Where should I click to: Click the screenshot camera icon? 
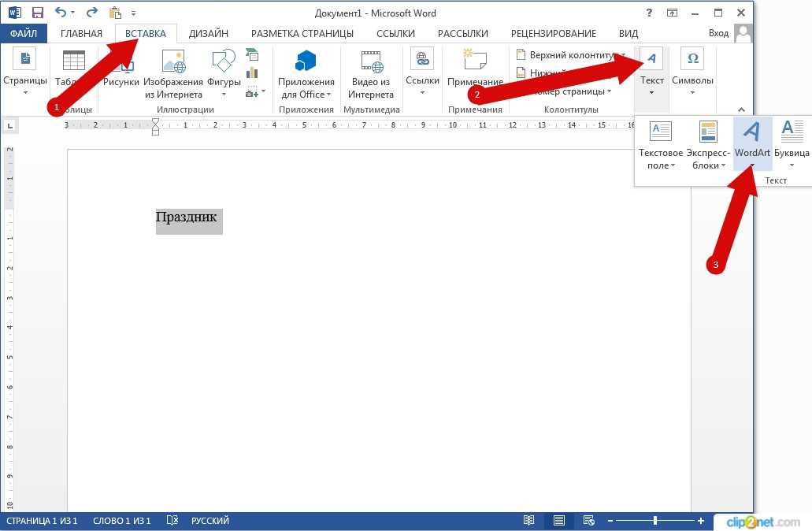pos(252,93)
